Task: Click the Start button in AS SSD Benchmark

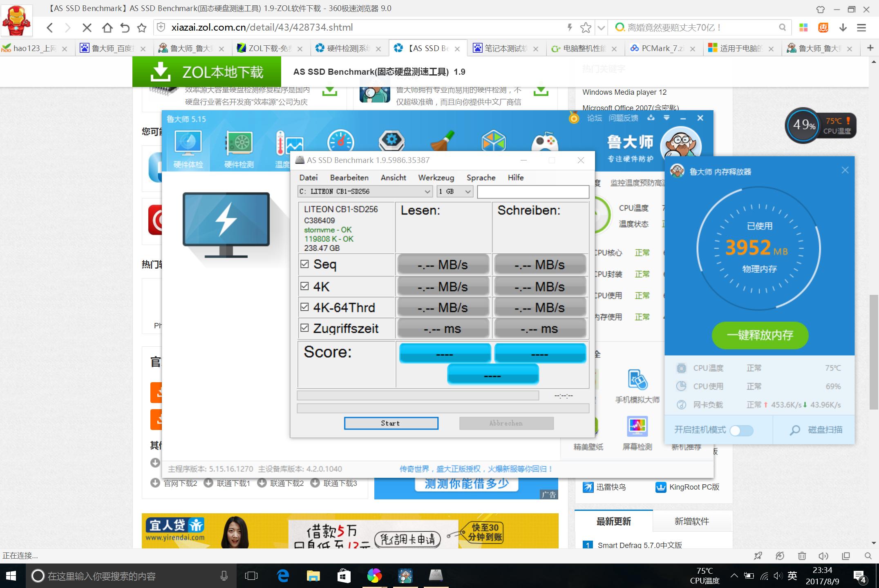Action: click(390, 423)
